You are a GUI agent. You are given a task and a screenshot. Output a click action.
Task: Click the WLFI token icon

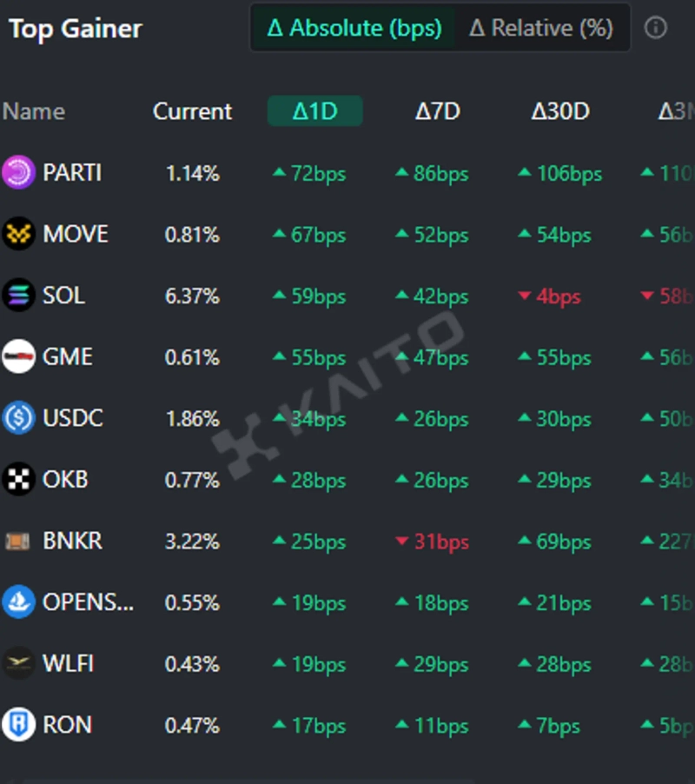18,664
